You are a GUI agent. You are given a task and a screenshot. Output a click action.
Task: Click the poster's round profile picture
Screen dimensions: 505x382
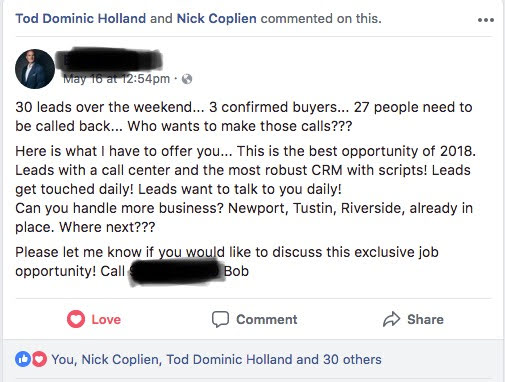click(x=35, y=69)
